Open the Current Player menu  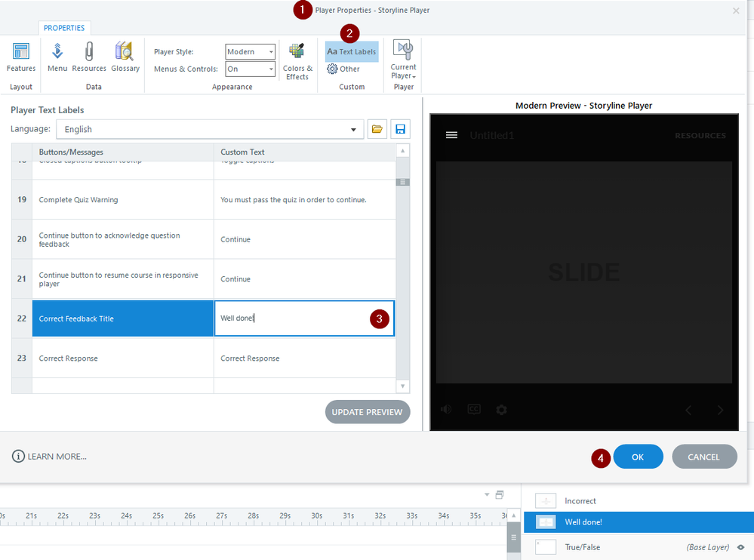pyautogui.click(x=403, y=60)
